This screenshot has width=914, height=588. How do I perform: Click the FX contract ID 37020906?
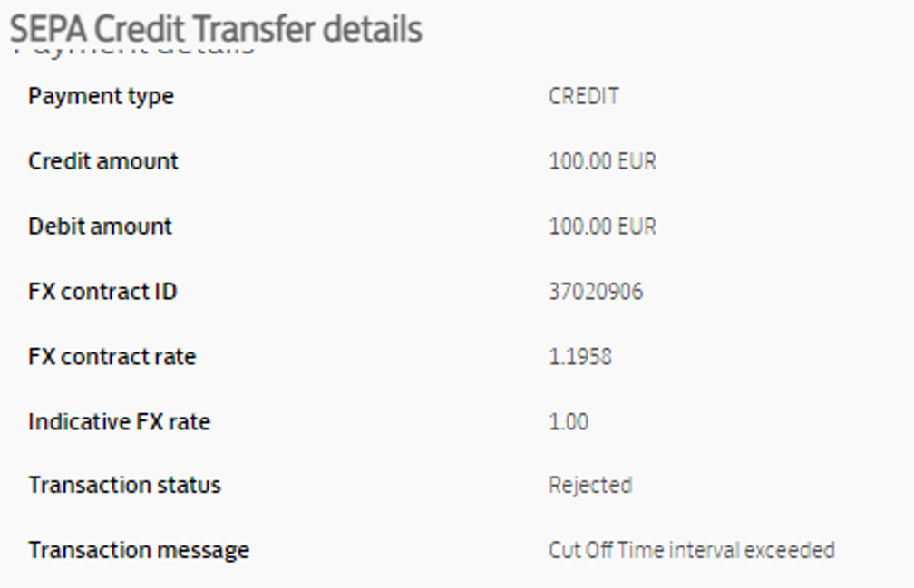click(x=596, y=292)
